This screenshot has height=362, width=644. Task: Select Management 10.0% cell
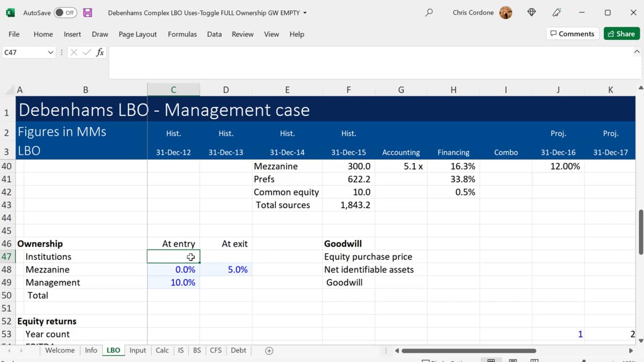173,282
